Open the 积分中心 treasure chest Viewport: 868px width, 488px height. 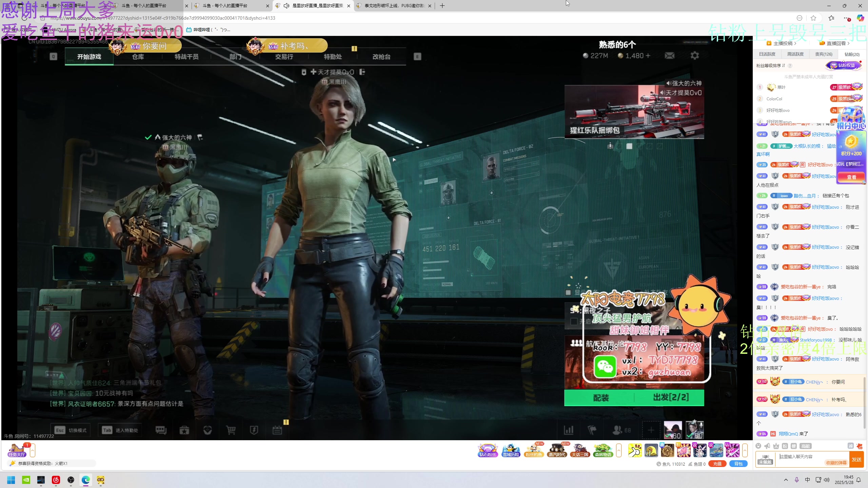(851, 119)
